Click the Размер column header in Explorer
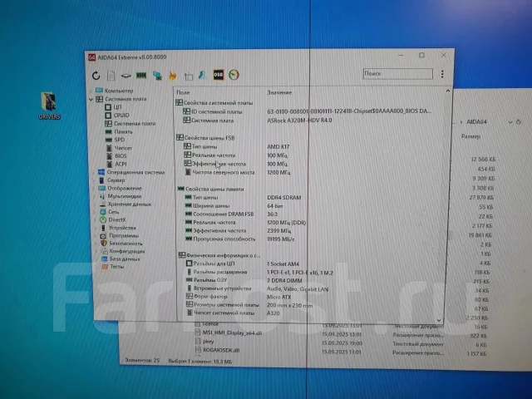The image size is (532, 399). pyautogui.click(x=471, y=136)
